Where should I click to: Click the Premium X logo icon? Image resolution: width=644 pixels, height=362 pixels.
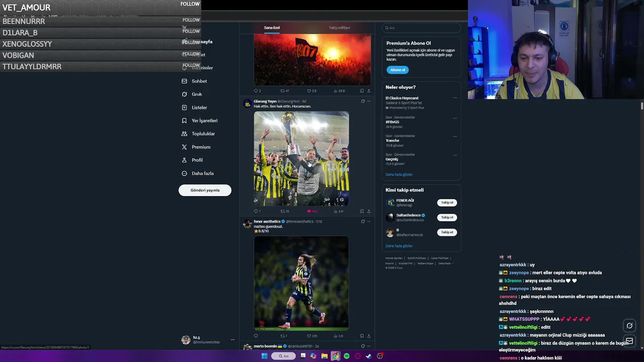[x=184, y=147]
